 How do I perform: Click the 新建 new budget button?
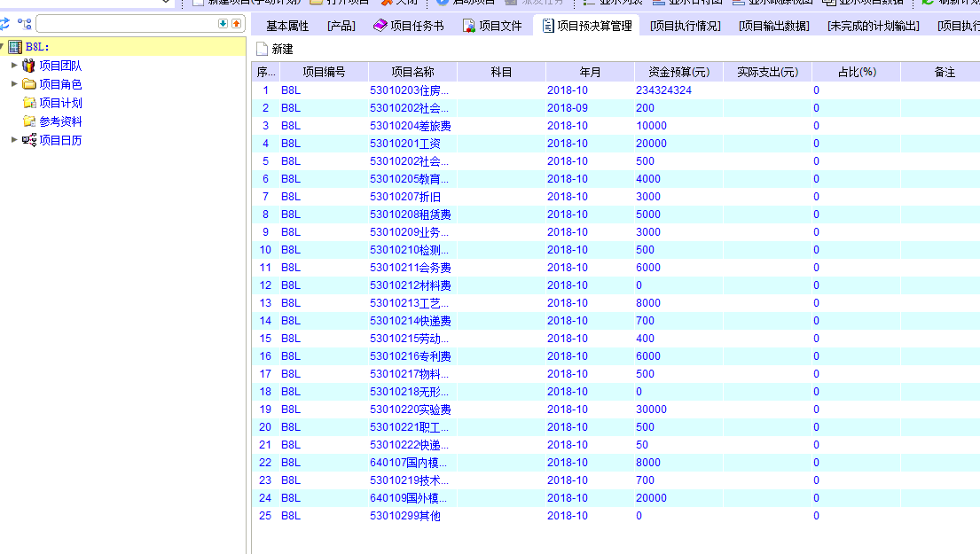click(275, 50)
